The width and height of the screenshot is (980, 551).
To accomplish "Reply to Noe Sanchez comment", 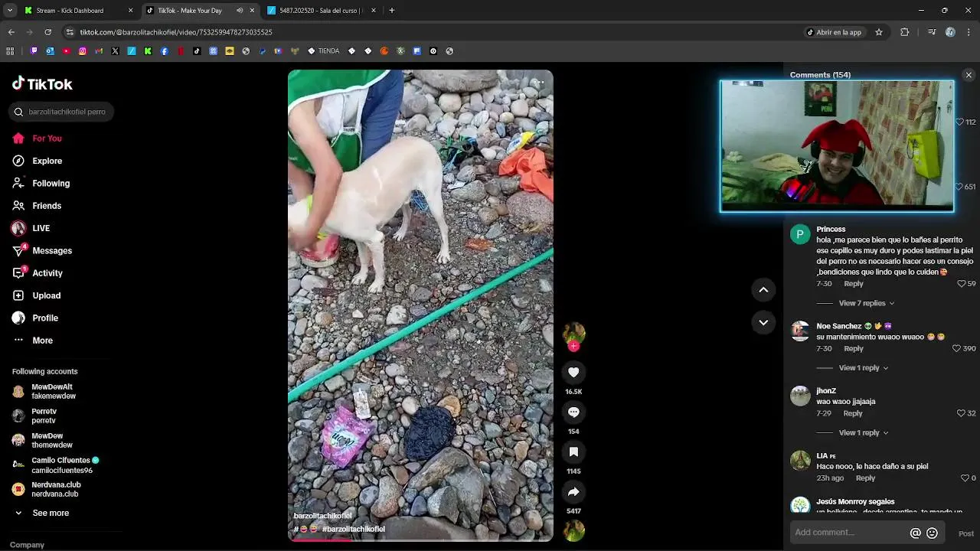I will click(x=854, y=348).
